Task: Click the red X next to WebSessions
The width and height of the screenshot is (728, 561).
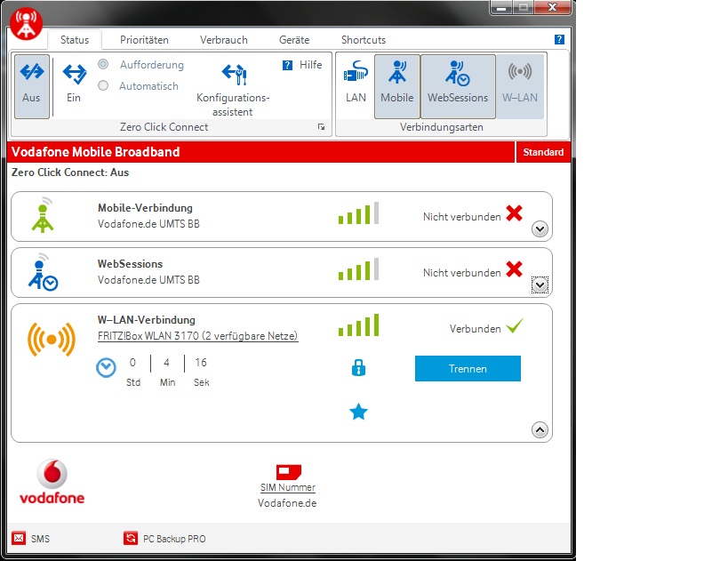Action: click(514, 268)
